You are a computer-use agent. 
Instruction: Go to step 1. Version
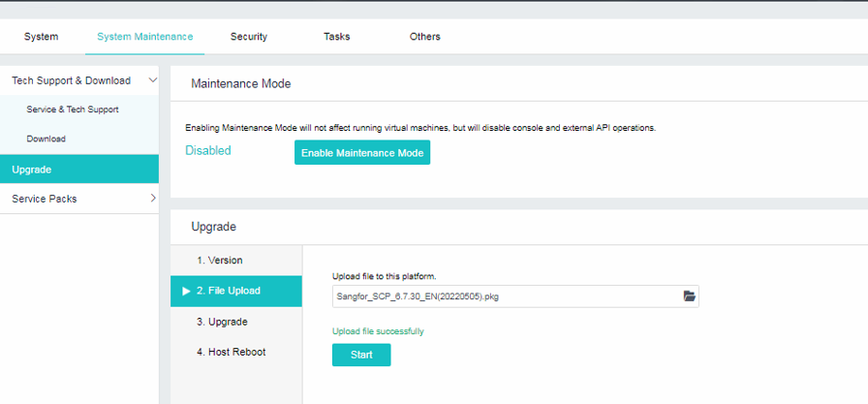pyautogui.click(x=219, y=261)
